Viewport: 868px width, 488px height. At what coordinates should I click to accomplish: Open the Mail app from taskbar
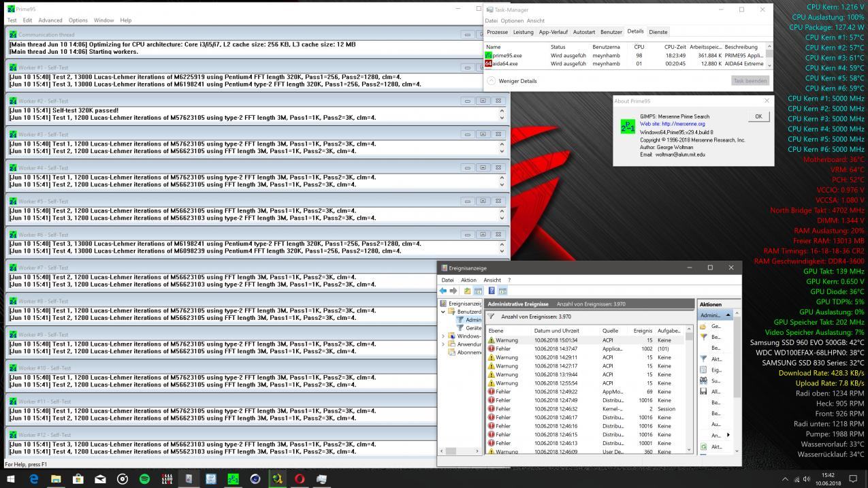(100, 478)
